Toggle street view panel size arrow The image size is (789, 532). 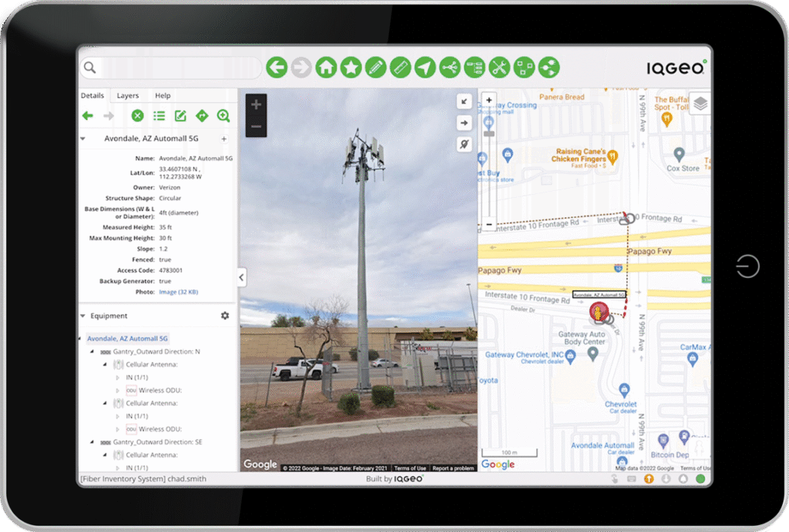[464, 101]
